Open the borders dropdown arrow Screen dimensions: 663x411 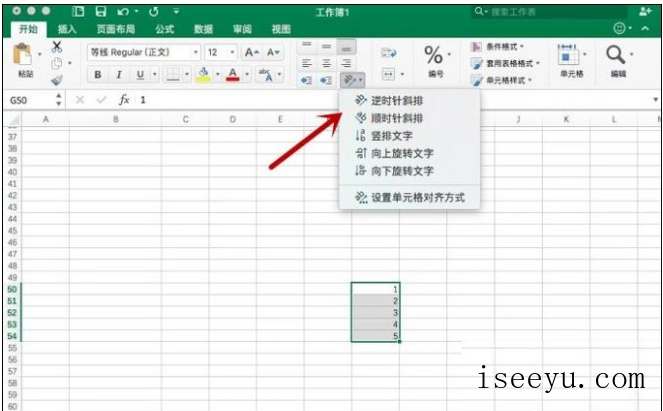point(187,75)
